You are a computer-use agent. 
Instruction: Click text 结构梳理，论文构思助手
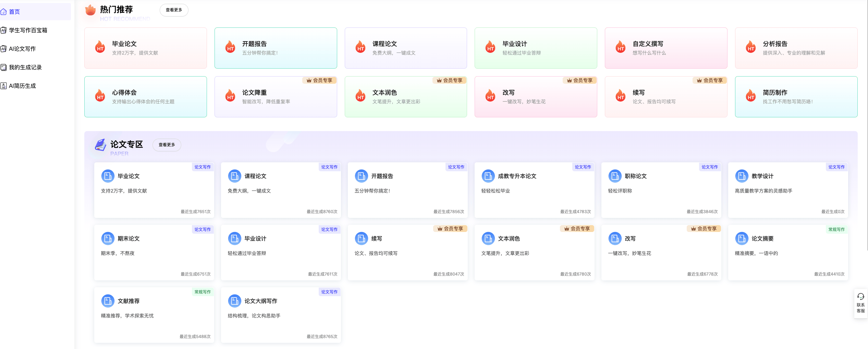(x=254, y=316)
